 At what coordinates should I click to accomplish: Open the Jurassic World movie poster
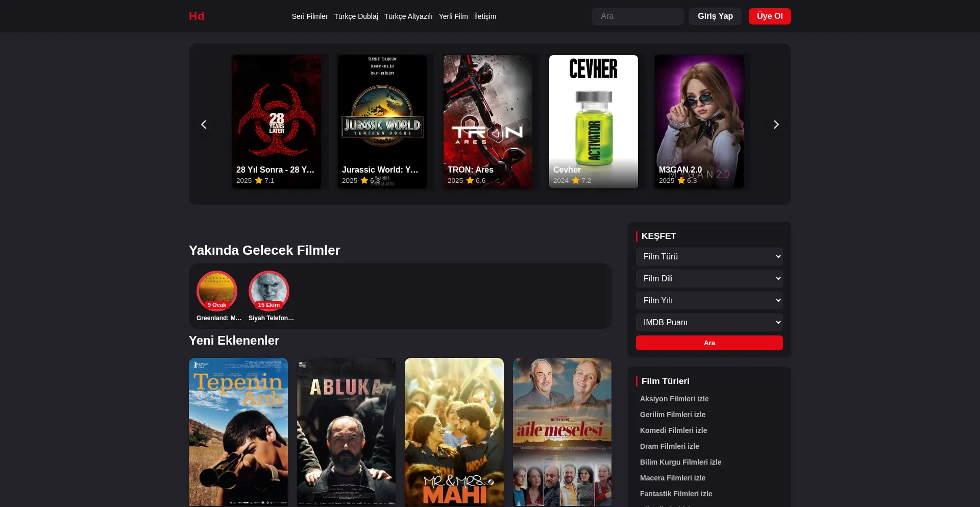click(382, 122)
